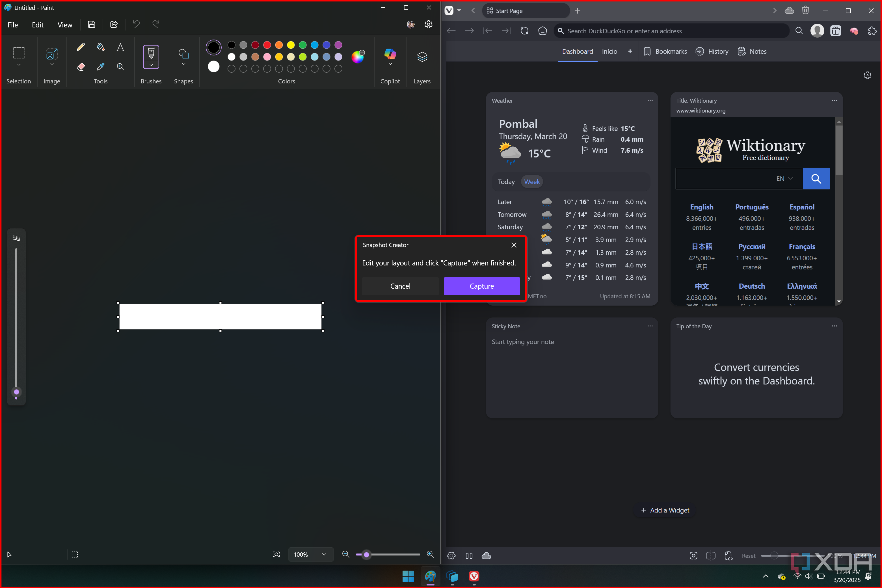
Task: Click Add a Widget button
Action: coord(665,510)
